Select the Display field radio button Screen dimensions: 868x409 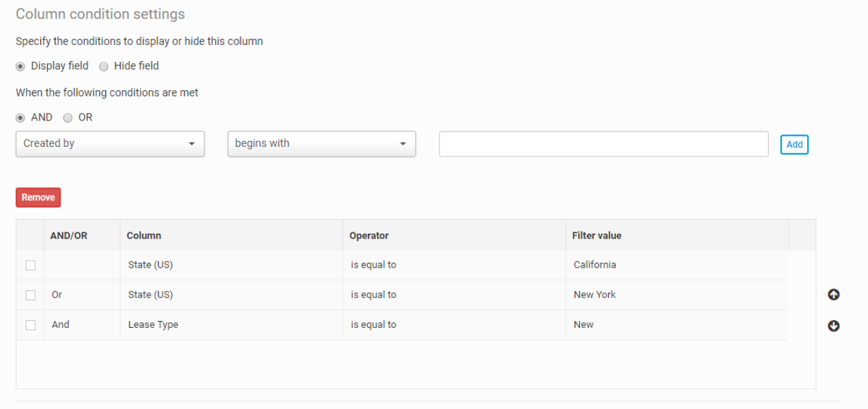tap(21, 67)
